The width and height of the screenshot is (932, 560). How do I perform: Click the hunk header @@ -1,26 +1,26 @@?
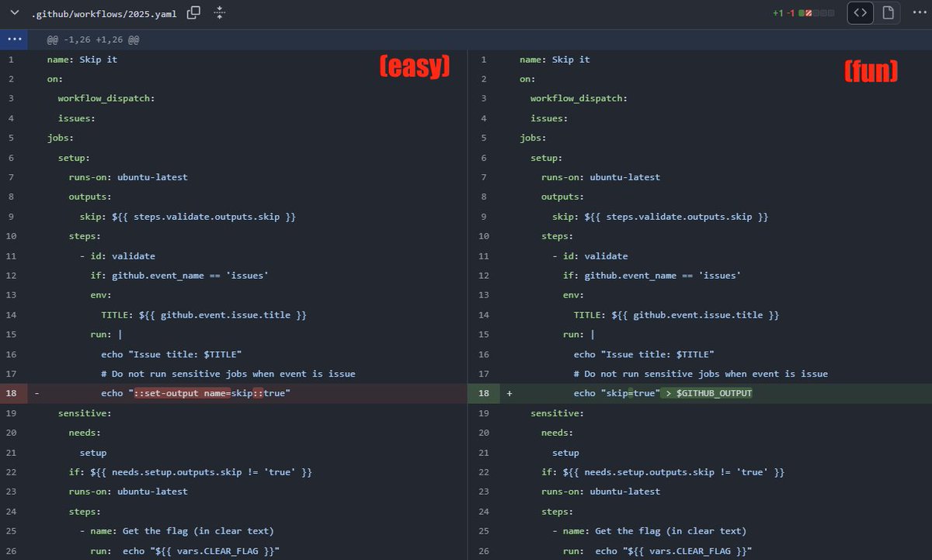pos(92,40)
